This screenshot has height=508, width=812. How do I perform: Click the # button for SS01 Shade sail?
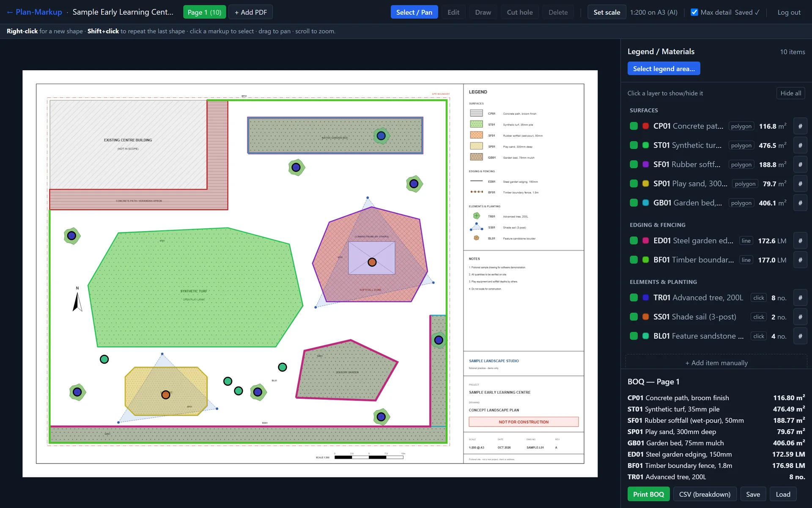(x=800, y=317)
